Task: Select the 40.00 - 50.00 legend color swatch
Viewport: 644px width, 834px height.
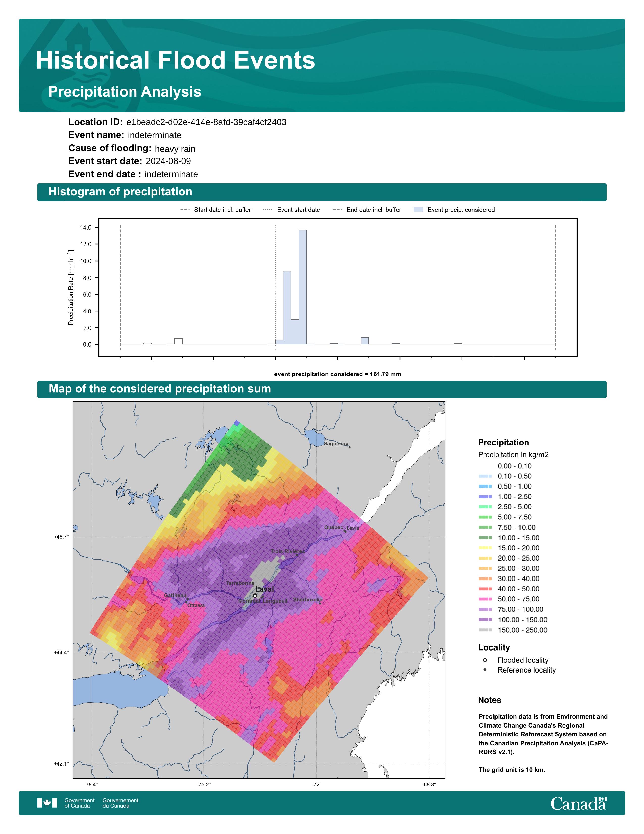Action: 485,589
